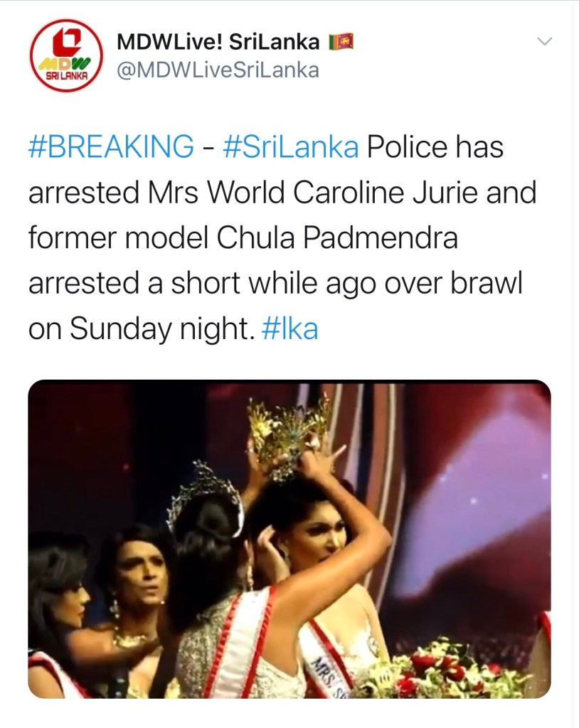Click the words 'Chula Padmendra' in tweet
579x728 pixels.
(x=337, y=237)
